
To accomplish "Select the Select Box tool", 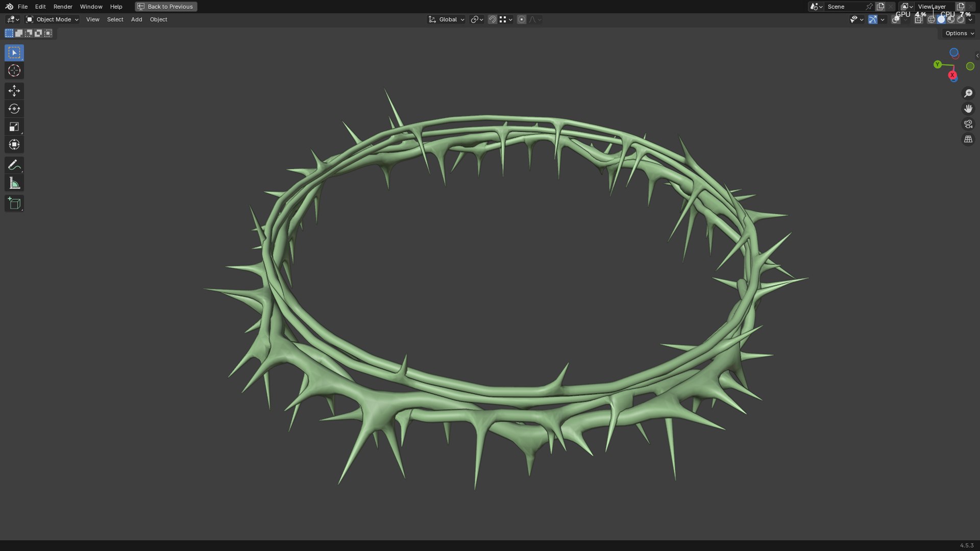I will 14,53.
